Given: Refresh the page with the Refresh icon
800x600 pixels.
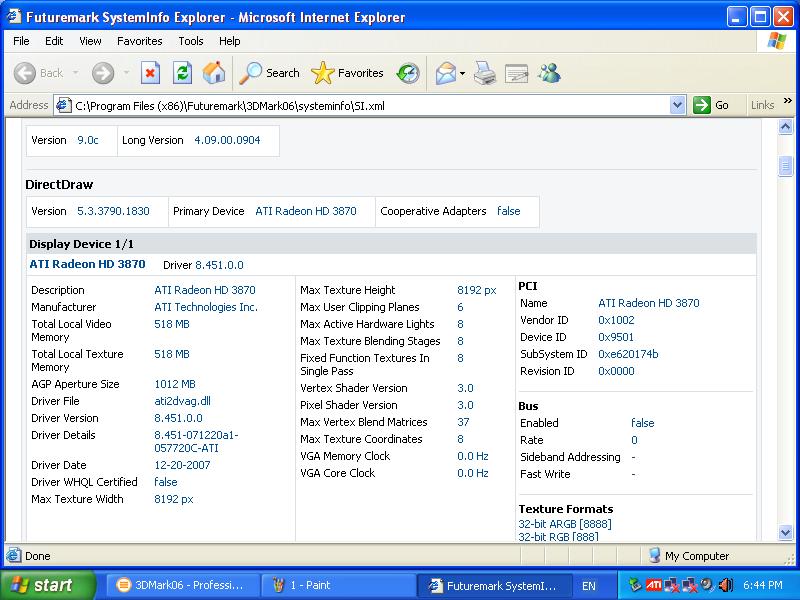Looking at the screenshot, I should (x=182, y=73).
